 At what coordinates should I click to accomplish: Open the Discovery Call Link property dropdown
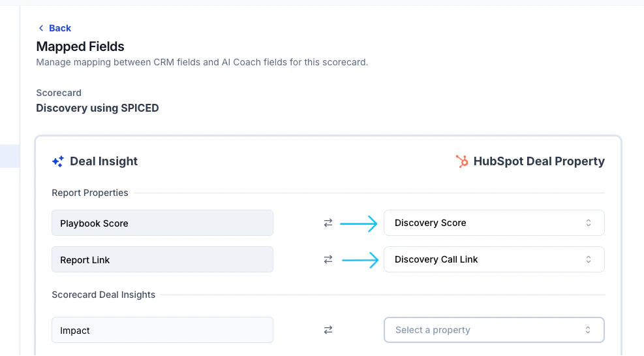pyautogui.click(x=494, y=259)
